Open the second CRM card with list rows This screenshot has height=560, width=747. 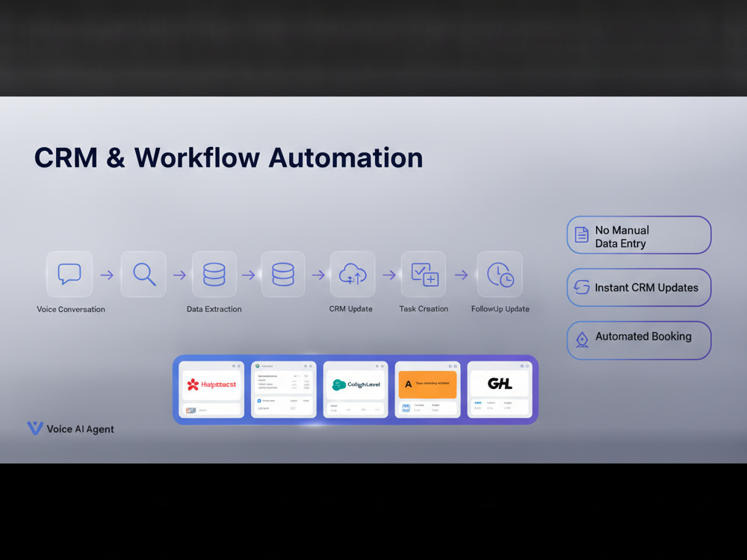pos(283,390)
